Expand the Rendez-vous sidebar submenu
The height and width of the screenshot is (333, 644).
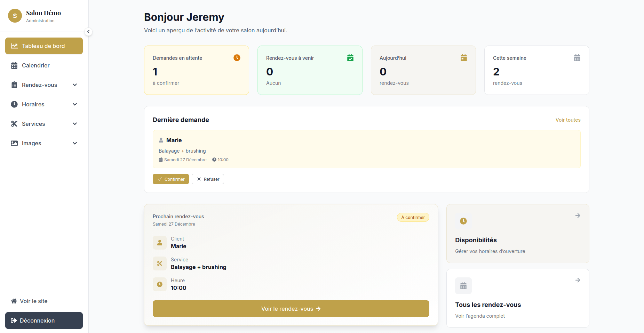[75, 85]
